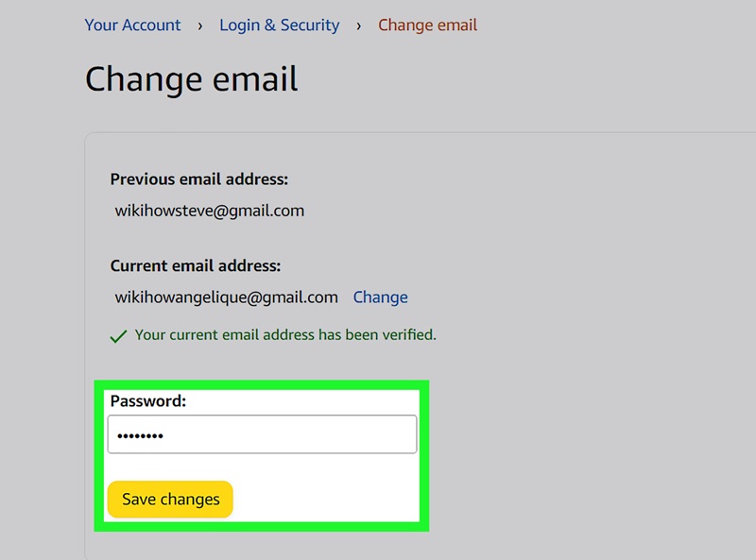Select the wikihowsteve@gmail.com address text

209,211
